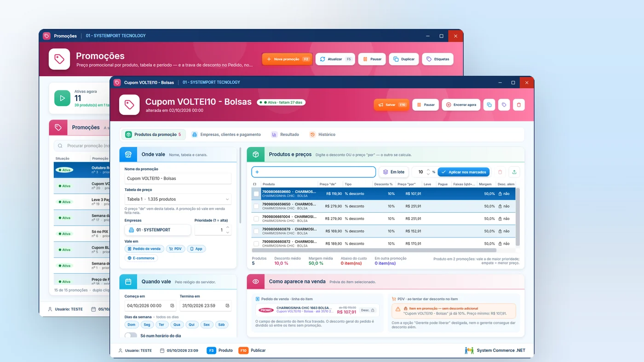Click the Cupom VOLTEI10 large tag logo icon

coord(129,105)
